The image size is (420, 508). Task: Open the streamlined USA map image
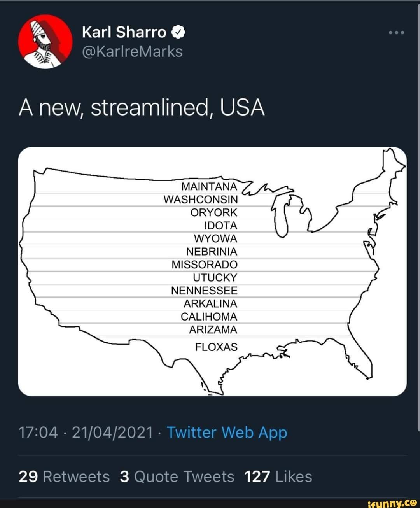pos(212,272)
